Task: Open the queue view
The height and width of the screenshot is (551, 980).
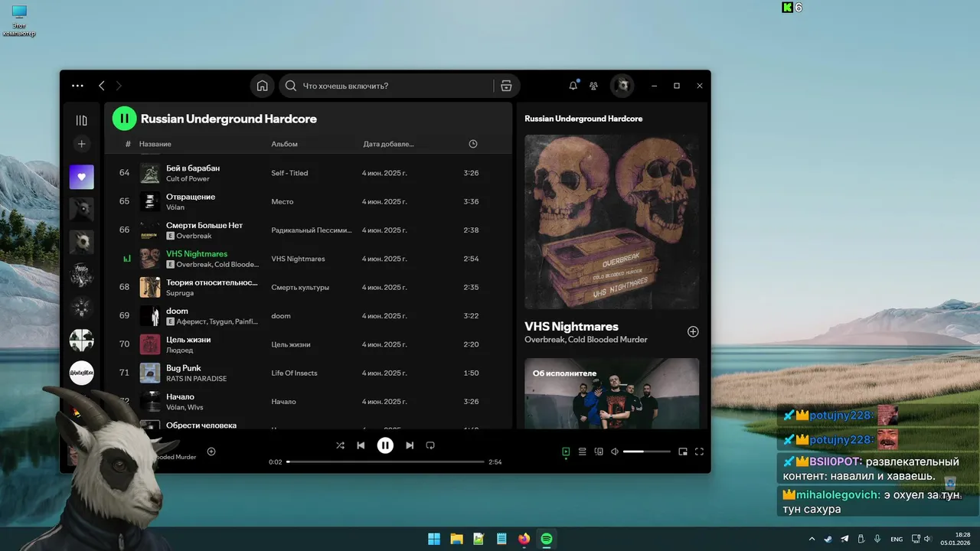Action: pos(582,452)
